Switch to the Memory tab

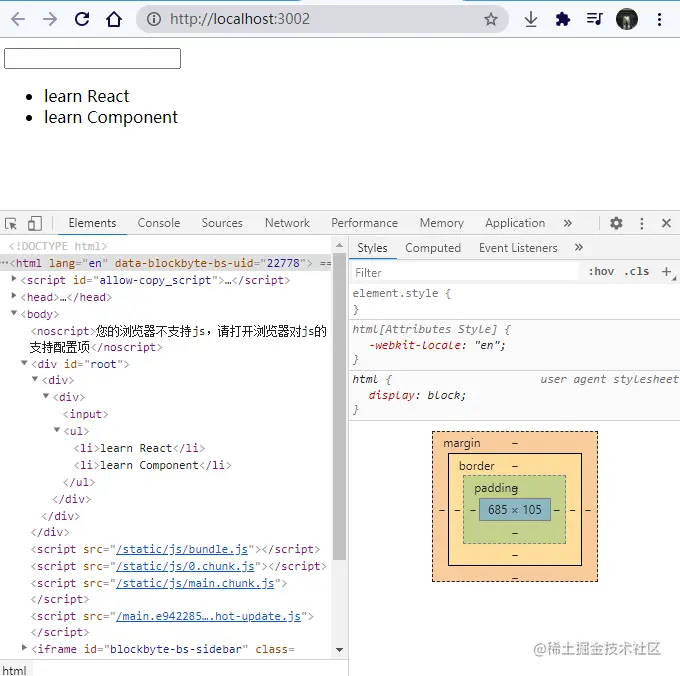(x=441, y=223)
